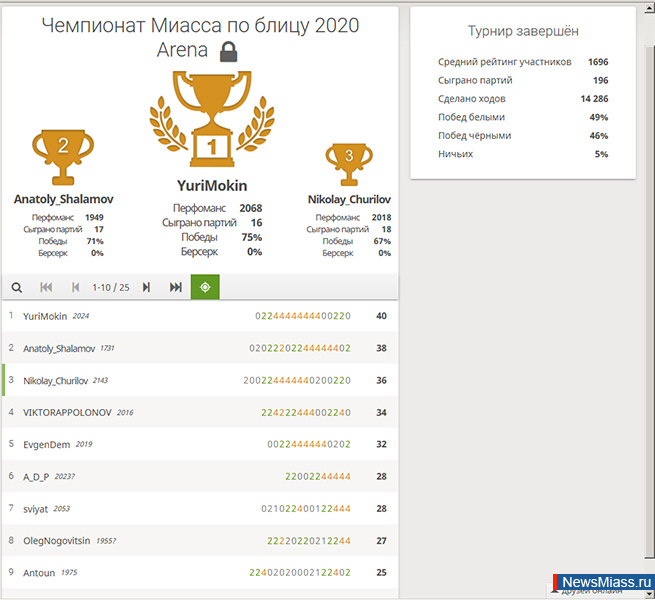Go to previous standings page
The height and width of the screenshot is (600, 655).
coord(74,287)
